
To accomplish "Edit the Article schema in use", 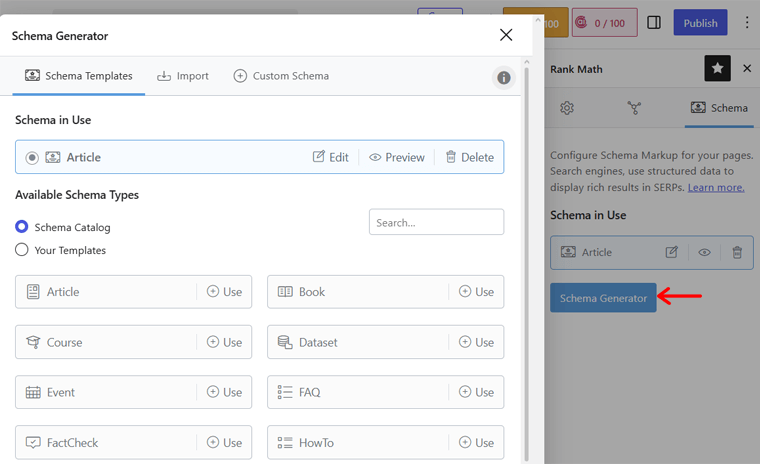I will point(331,157).
